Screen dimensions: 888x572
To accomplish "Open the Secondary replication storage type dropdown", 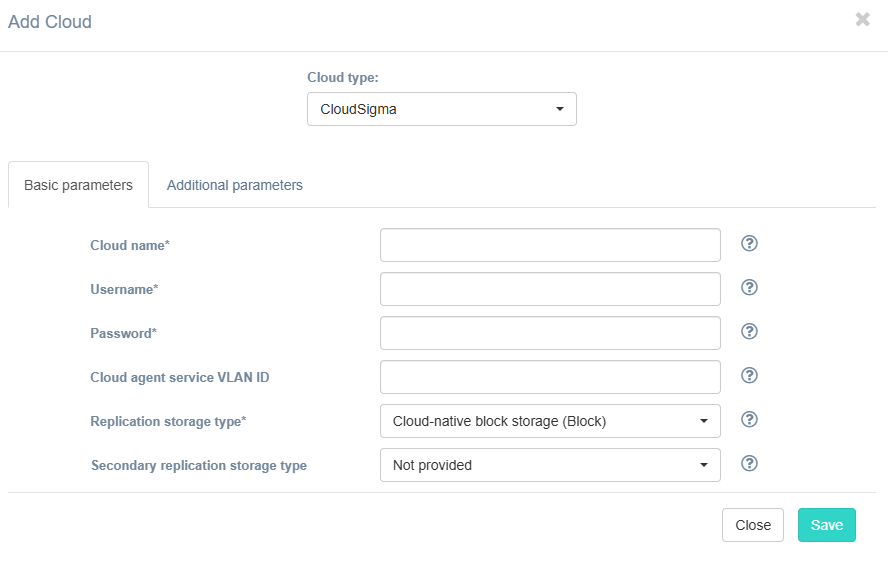I will (550, 466).
